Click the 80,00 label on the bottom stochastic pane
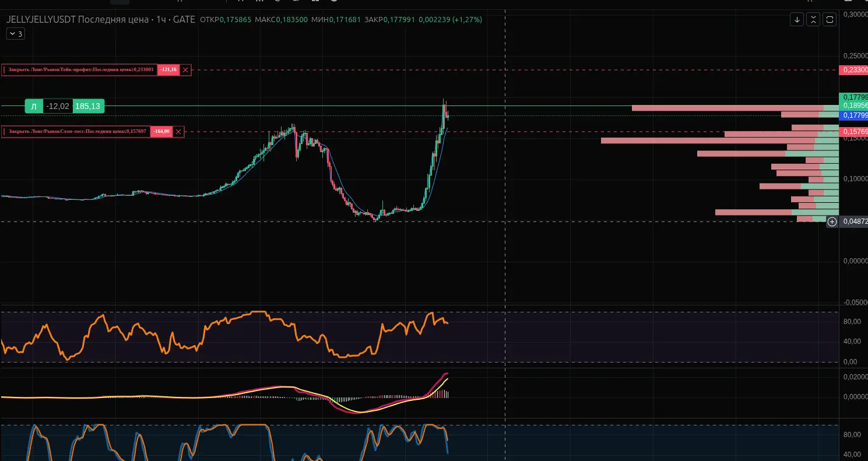 pos(852,435)
